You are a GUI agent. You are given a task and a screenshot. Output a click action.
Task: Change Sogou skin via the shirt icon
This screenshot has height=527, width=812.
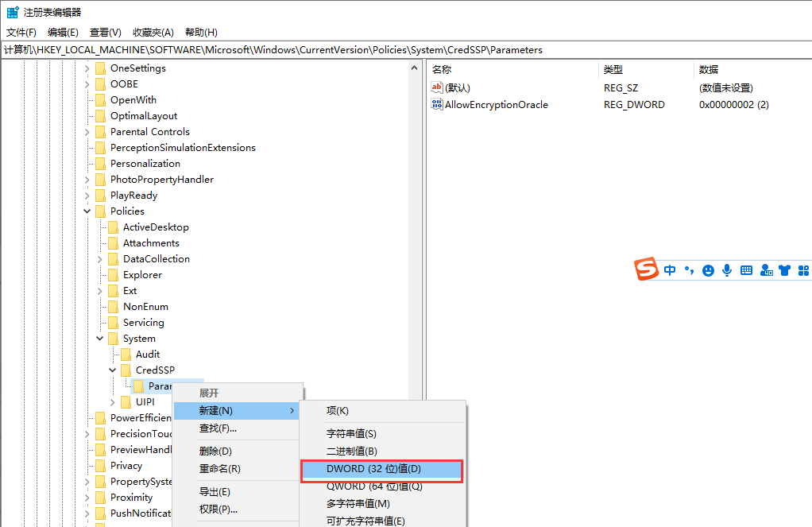pyautogui.click(x=784, y=270)
